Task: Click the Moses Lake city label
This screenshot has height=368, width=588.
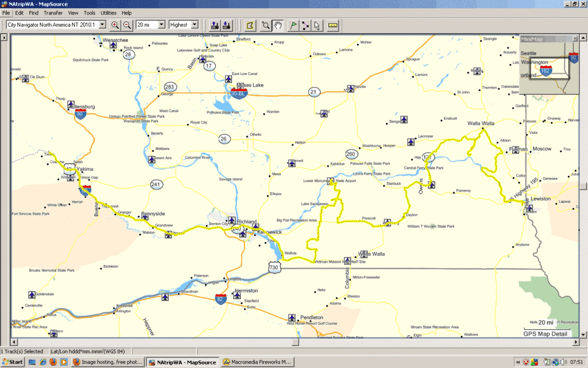Action: click(x=250, y=85)
